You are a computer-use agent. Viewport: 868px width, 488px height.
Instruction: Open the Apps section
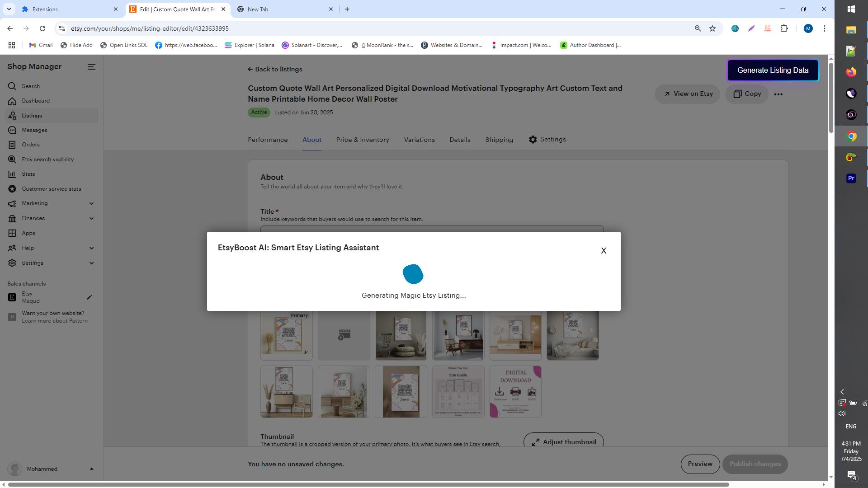tap(28, 233)
